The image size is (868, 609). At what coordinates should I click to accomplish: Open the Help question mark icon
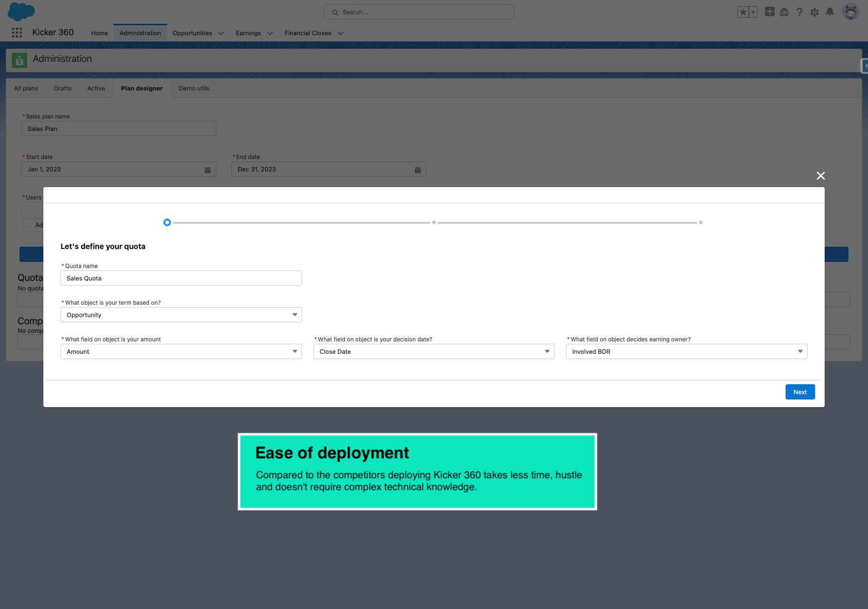(799, 12)
